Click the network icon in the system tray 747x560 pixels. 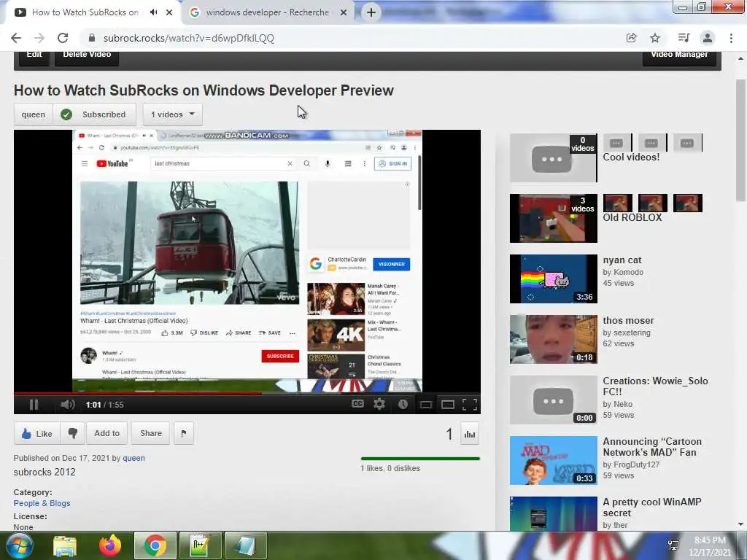[x=673, y=545]
